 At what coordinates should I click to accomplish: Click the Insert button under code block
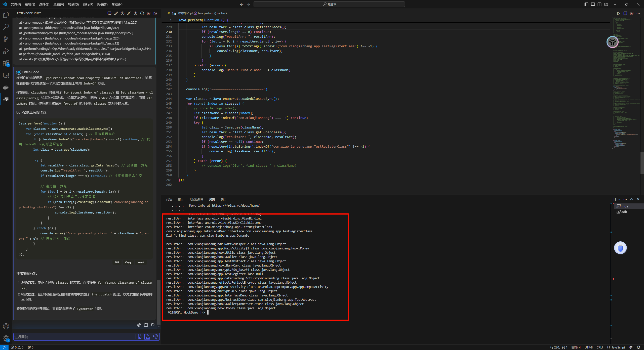[141, 262]
